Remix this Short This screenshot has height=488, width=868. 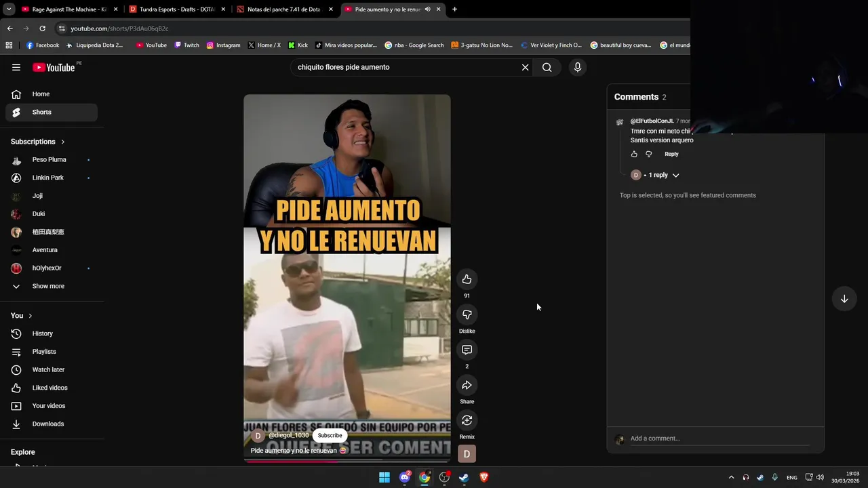pos(467,420)
